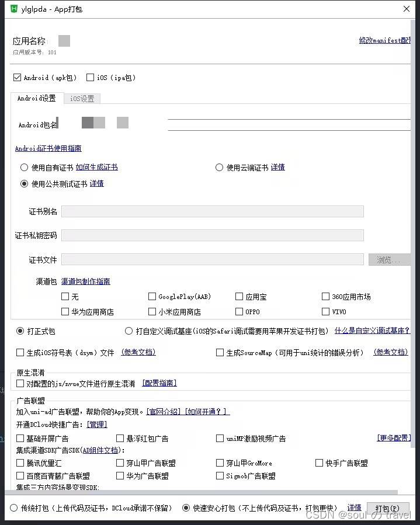
Task: Select 传统打包 radio option
Action: pos(13,508)
